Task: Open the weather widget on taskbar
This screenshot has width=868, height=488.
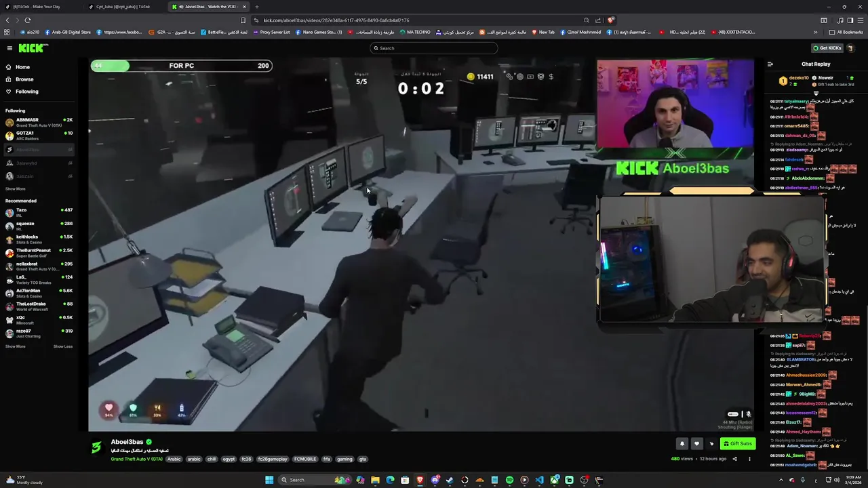Action: 24,480
